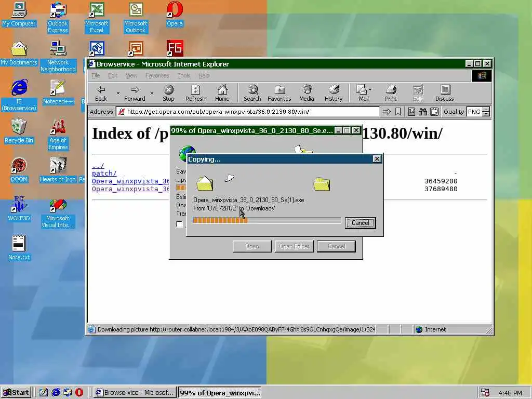Click the bookmarked page icon before the binoculars
Screen dimensions: 532x399
[x=411, y=112]
